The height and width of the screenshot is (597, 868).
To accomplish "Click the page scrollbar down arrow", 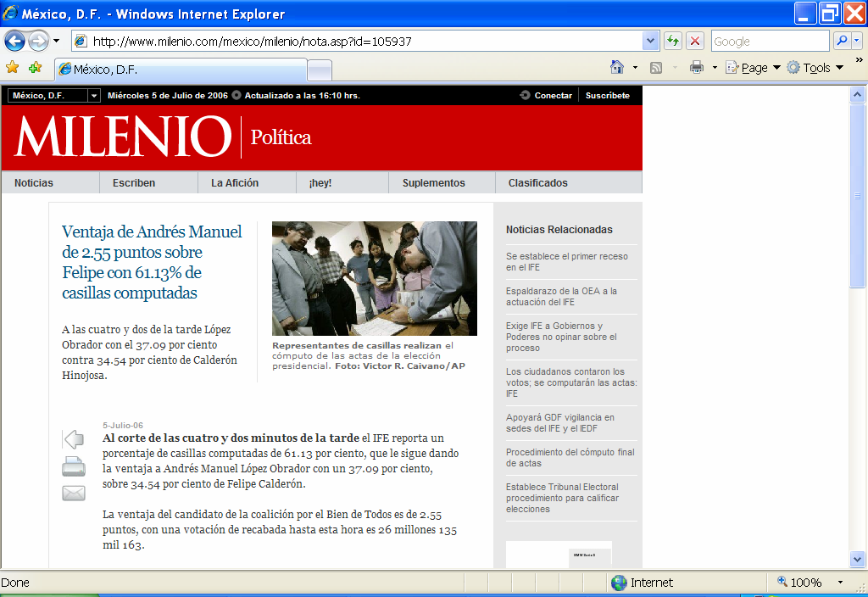I will tap(858, 560).
